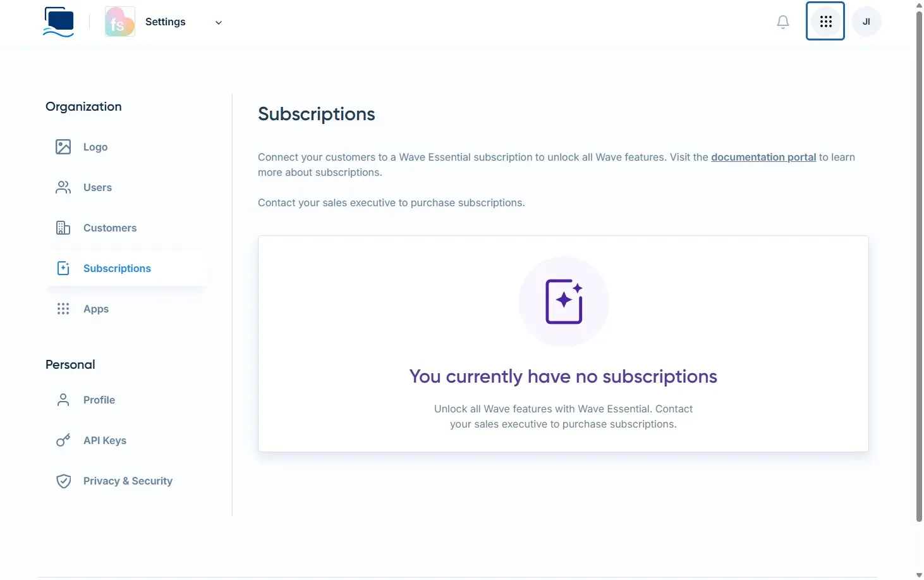Click the Profile person icon

pos(63,400)
